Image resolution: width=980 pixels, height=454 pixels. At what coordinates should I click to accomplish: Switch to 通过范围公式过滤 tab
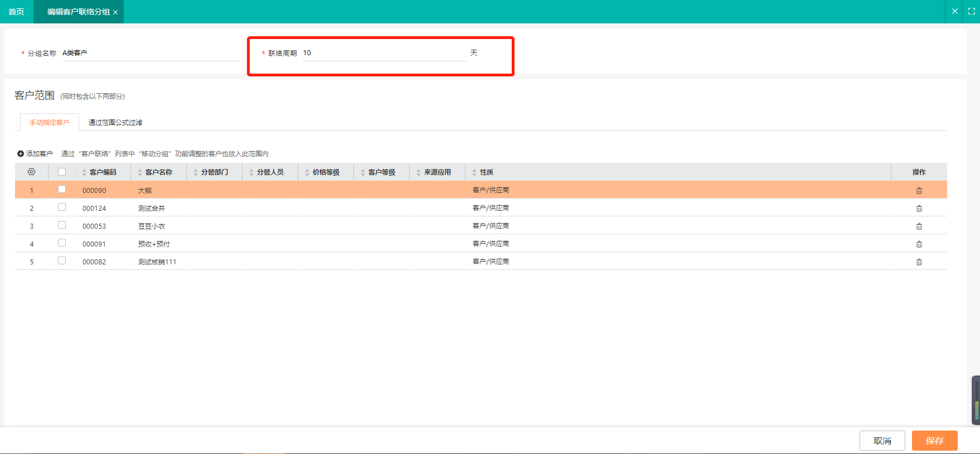(x=115, y=123)
